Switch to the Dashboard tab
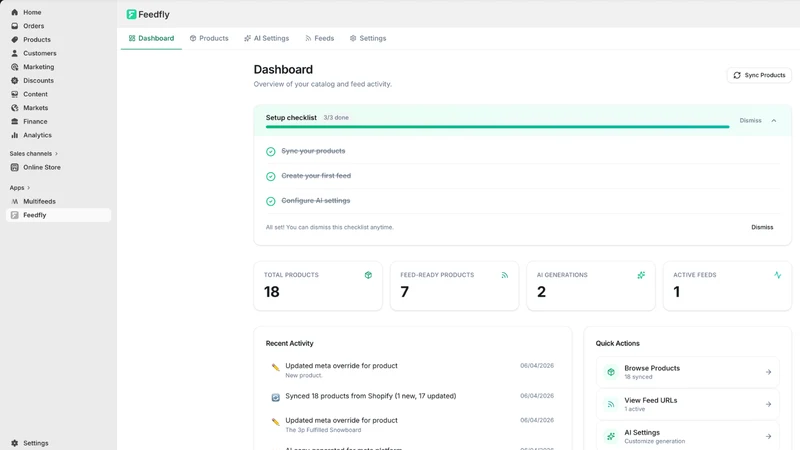This screenshot has width=800, height=450. point(151,38)
